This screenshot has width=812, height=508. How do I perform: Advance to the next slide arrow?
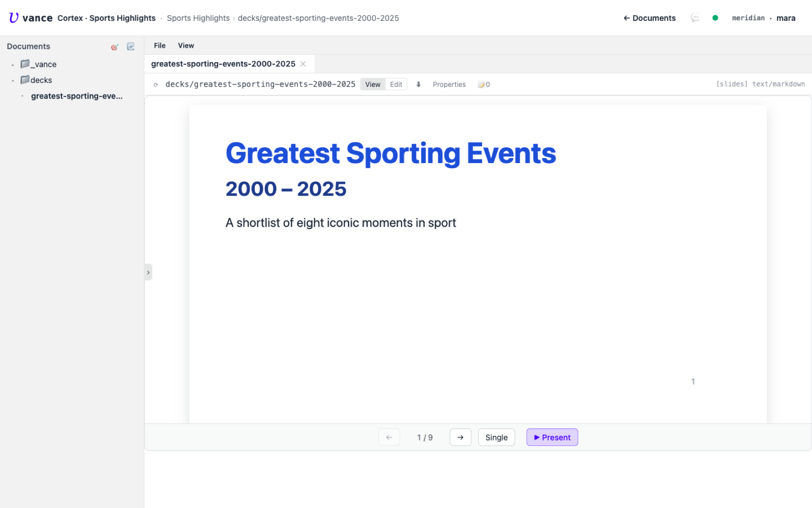pos(460,437)
